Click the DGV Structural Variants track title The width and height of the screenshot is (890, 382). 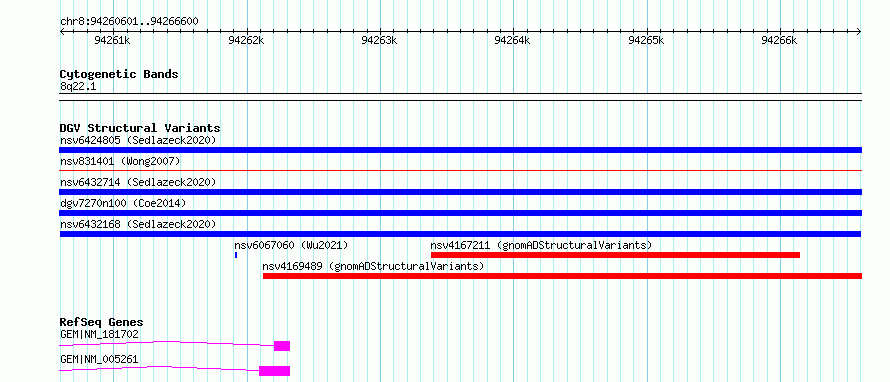point(140,128)
